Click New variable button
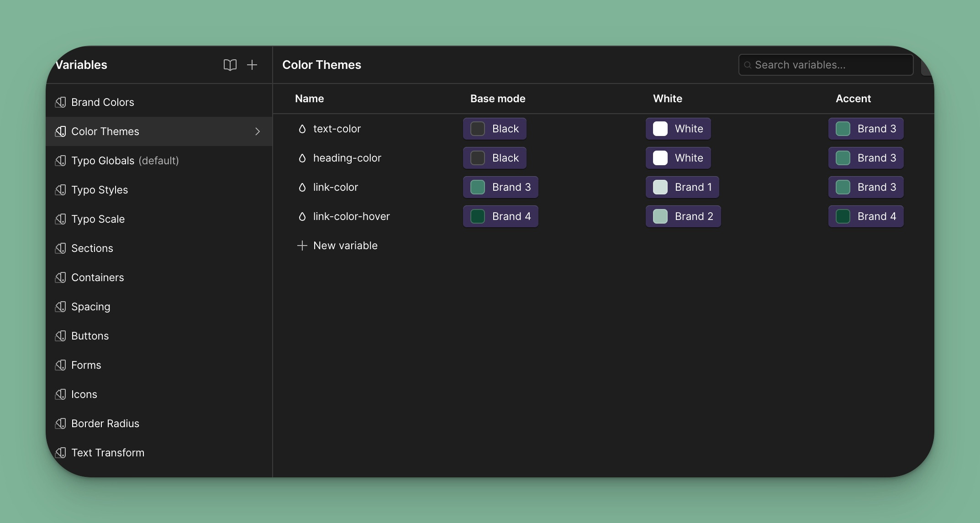This screenshot has width=980, height=523. click(337, 246)
